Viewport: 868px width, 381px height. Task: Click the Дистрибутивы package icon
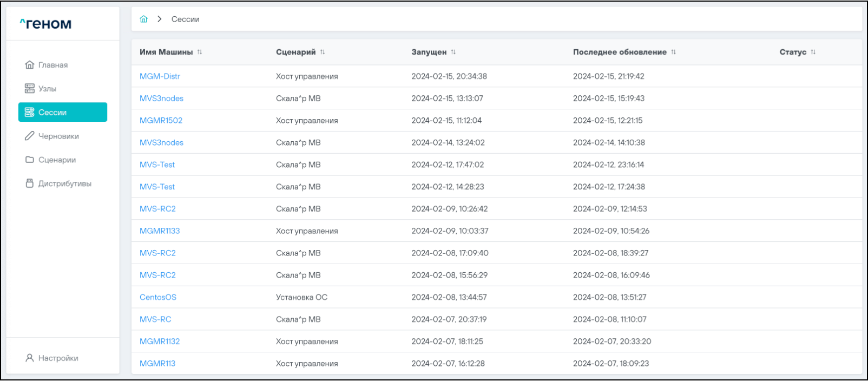[x=30, y=184]
